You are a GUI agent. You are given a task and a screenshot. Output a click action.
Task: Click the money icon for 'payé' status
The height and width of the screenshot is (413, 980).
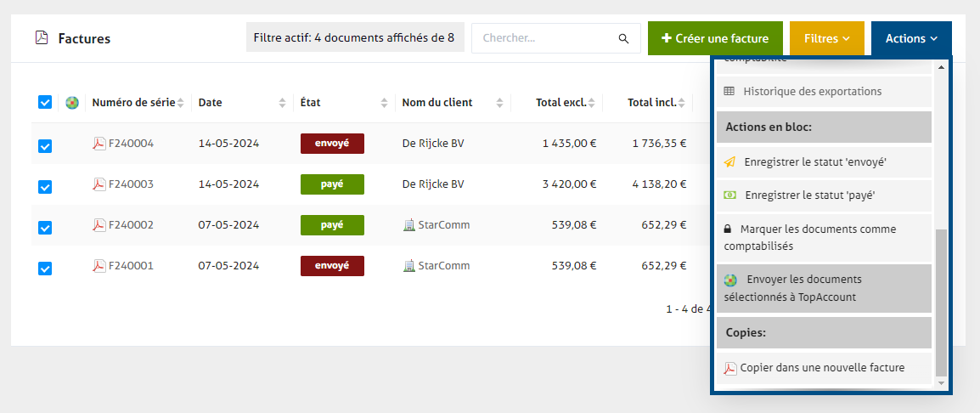pos(729,195)
